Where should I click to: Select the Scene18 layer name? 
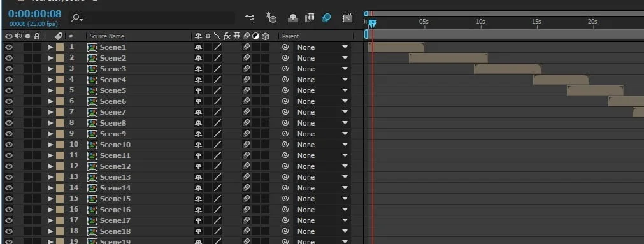tap(115, 231)
